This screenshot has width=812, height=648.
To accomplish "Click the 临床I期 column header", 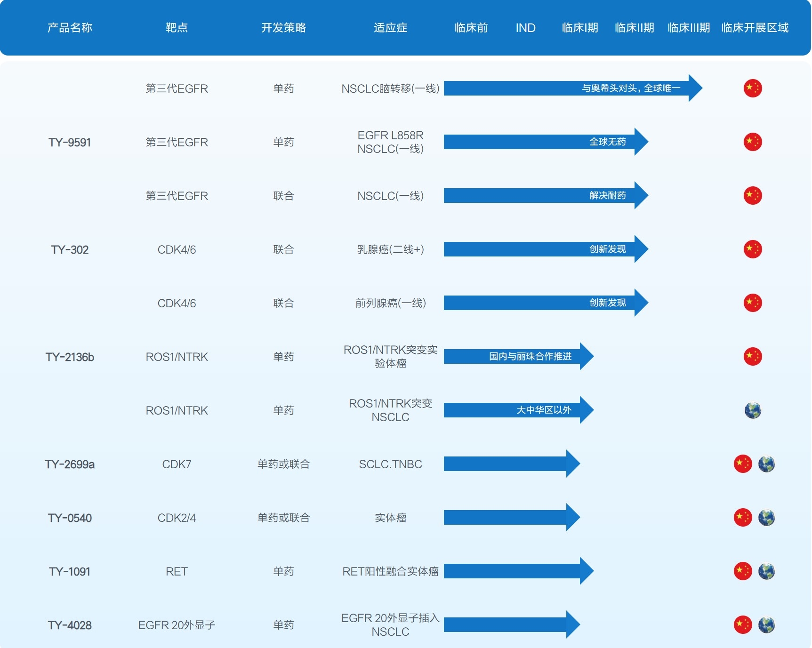I will tap(580, 28).
